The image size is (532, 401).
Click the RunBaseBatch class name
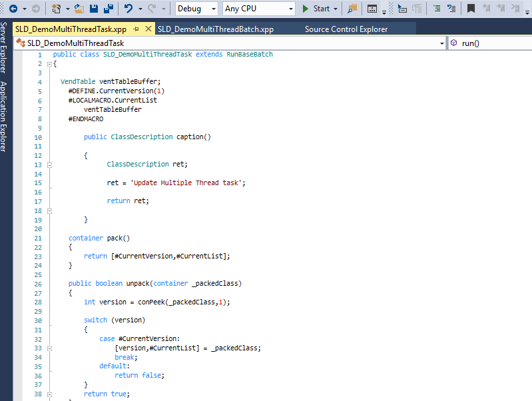250,55
